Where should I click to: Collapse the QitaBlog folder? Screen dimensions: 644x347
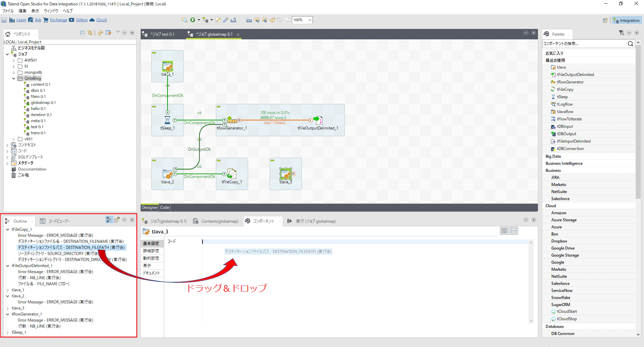pos(14,78)
